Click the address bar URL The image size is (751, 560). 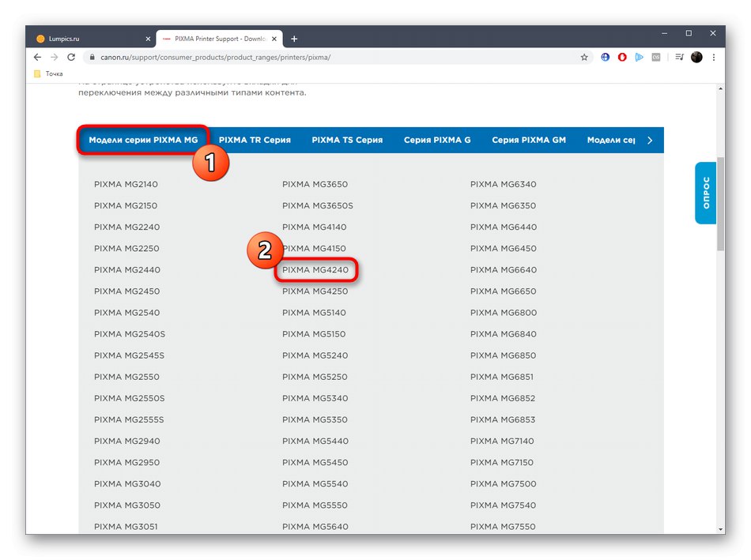(216, 57)
